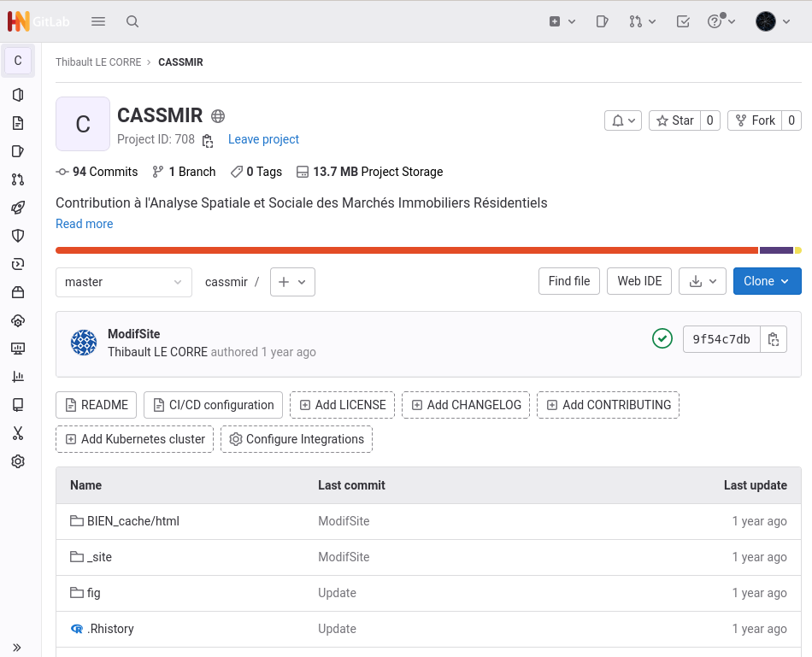Screen dimensions: 812x657
Task: Expand the Clone dropdown
Action: (767, 281)
